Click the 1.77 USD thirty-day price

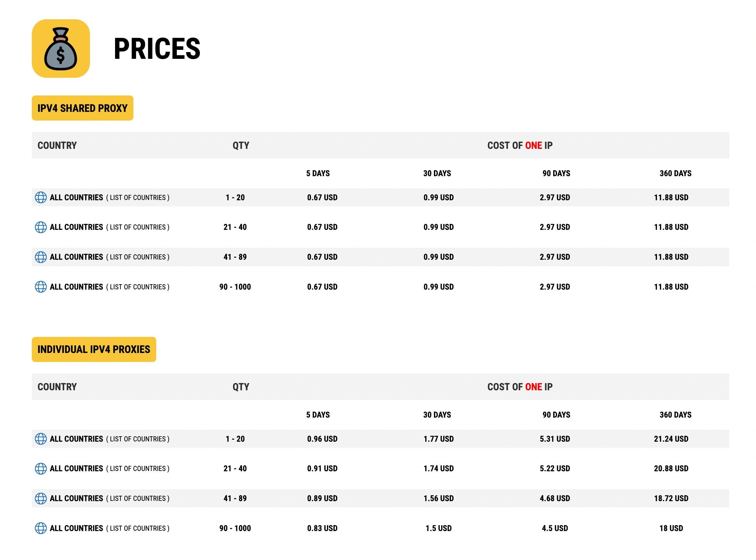(438, 439)
